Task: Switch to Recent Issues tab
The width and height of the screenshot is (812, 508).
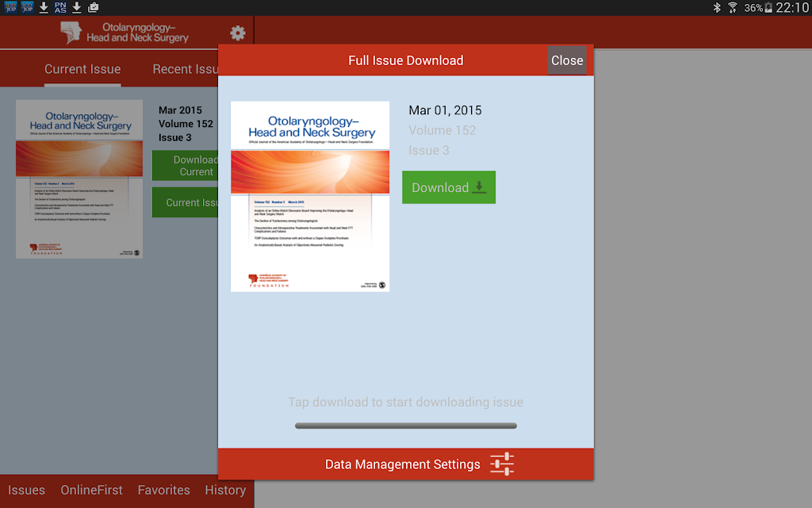Action: [185, 69]
